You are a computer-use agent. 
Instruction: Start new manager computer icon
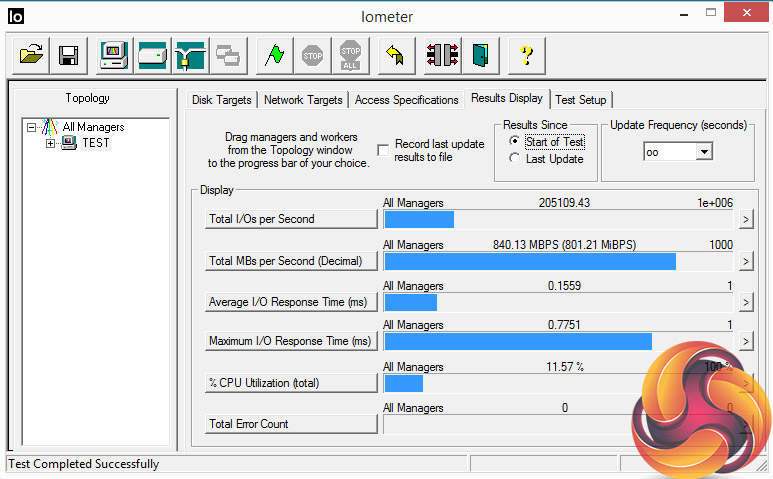114,55
